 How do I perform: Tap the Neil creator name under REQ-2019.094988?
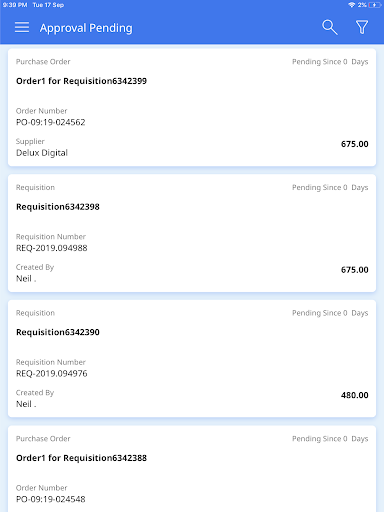(x=26, y=279)
